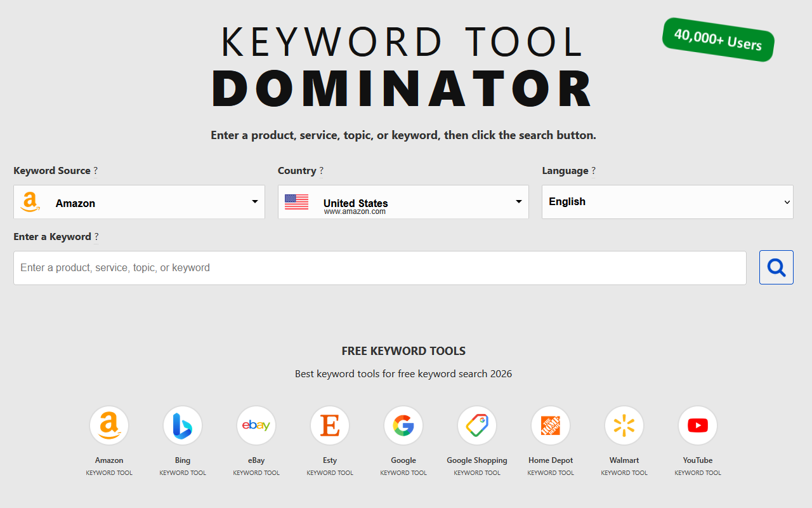Click the Keyword Tool Dominator title logo

(x=403, y=67)
